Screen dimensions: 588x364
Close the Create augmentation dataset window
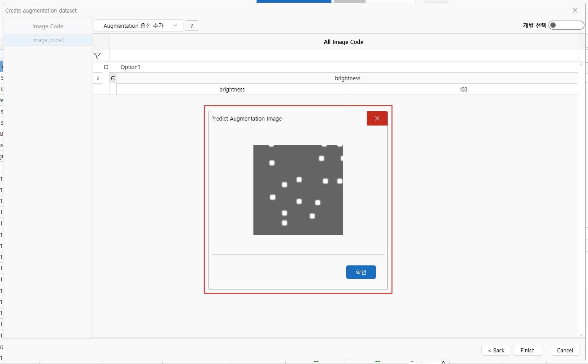(575, 10)
